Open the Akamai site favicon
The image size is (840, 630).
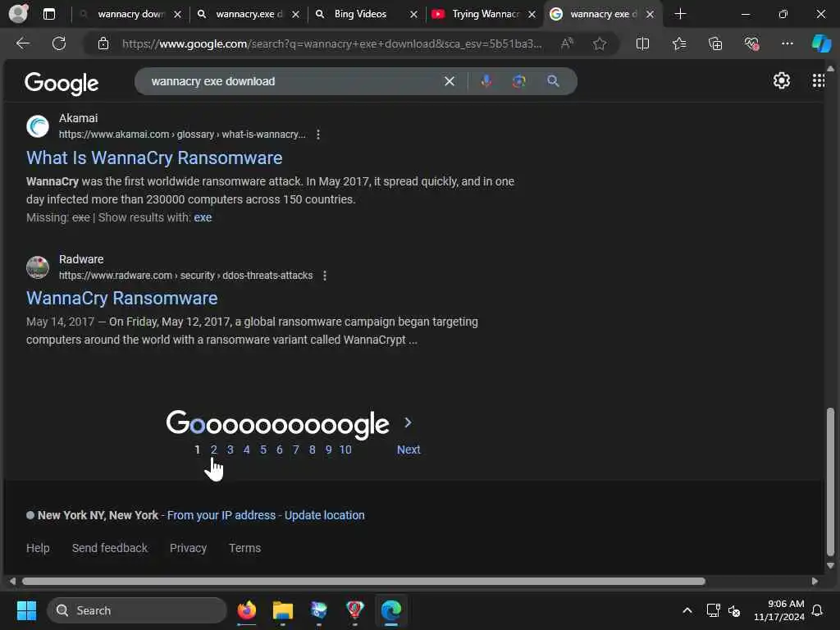38,126
